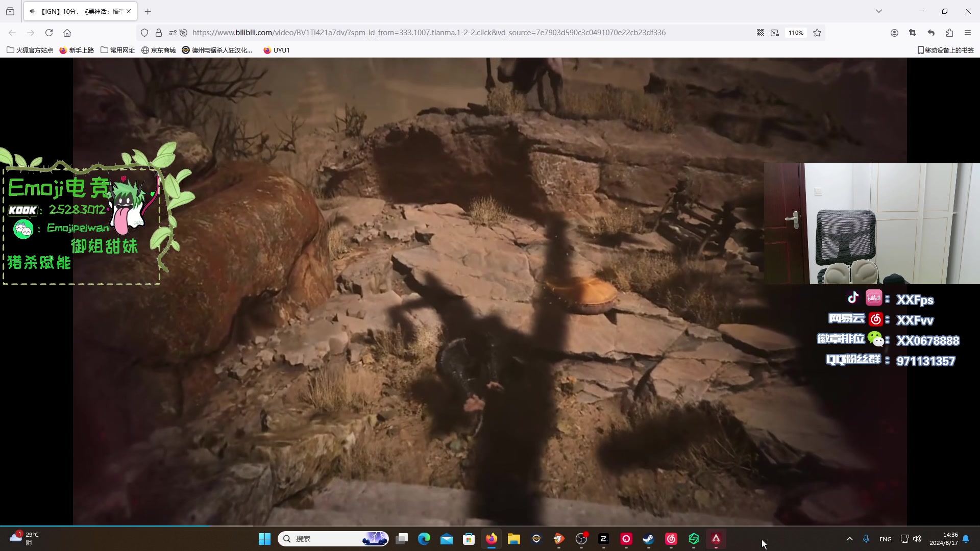Pop out video in picture-in-picture
This screenshot has width=980, height=551.
click(775, 33)
